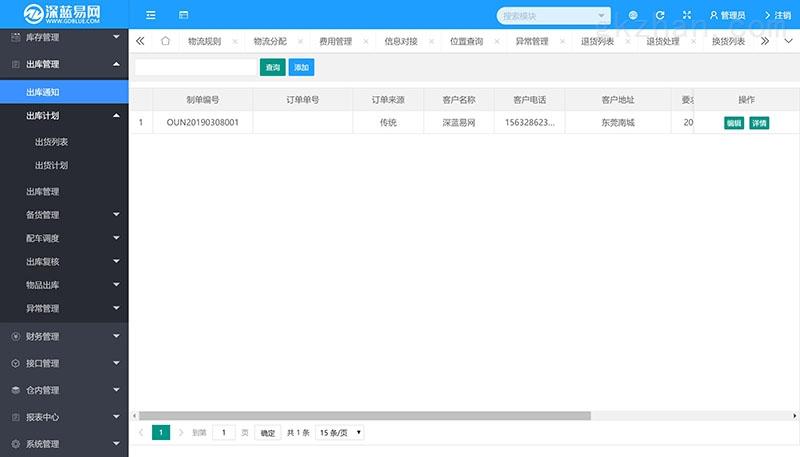Close the 信息对接 tab
The height and width of the screenshot is (457, 800).
point(431,41)
